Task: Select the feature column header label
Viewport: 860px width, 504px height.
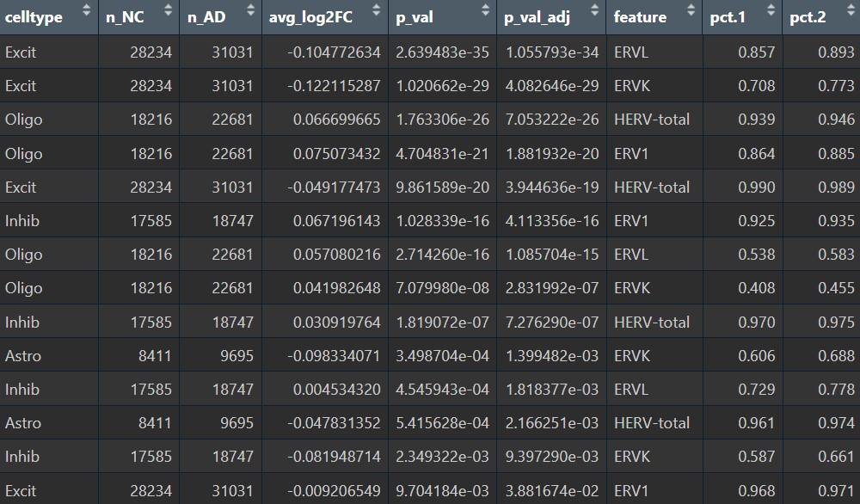Action: point(640,17)
